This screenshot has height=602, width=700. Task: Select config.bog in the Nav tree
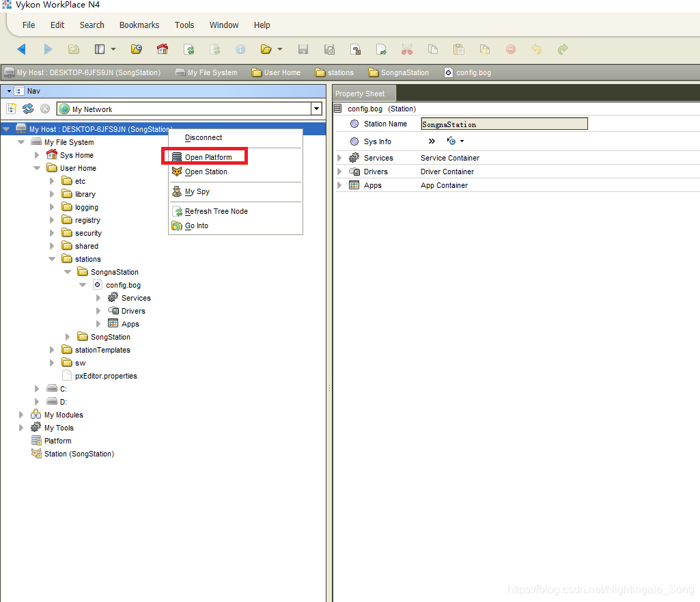pos(123,285)
